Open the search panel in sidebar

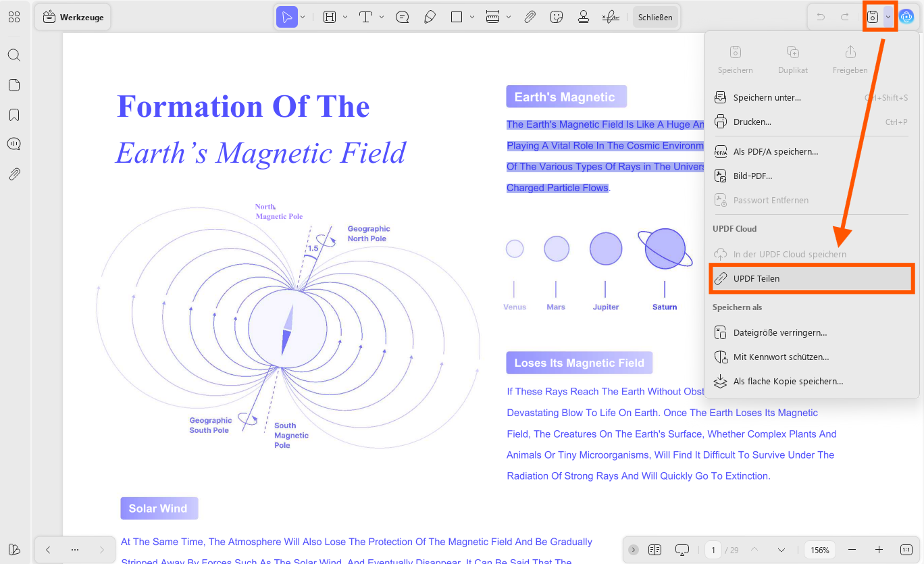click(14, 55)
